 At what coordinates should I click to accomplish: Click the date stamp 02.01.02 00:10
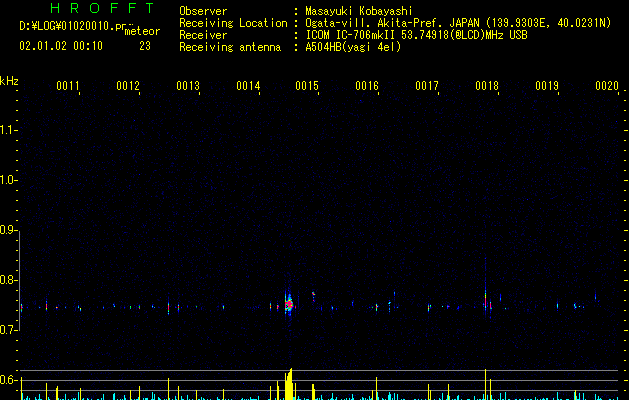click(61, 46)
